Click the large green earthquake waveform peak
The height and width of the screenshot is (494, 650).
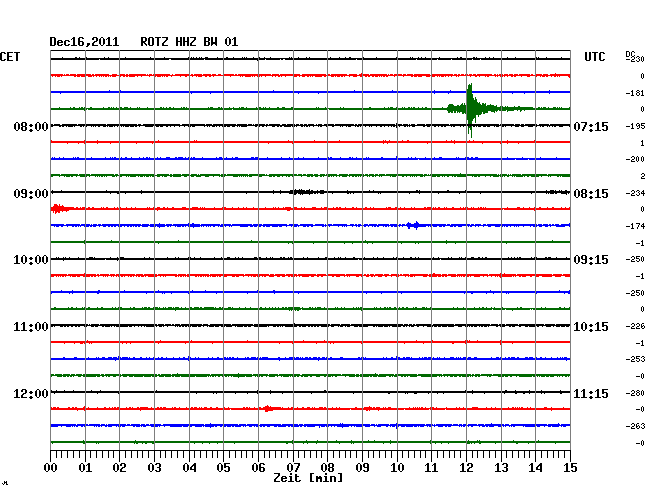point(470,109)
